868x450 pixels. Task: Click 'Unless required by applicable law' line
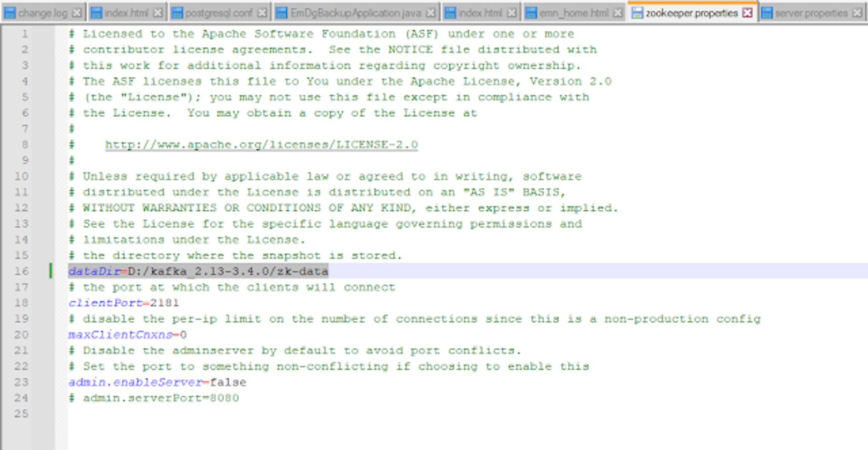tap(325, 176)
